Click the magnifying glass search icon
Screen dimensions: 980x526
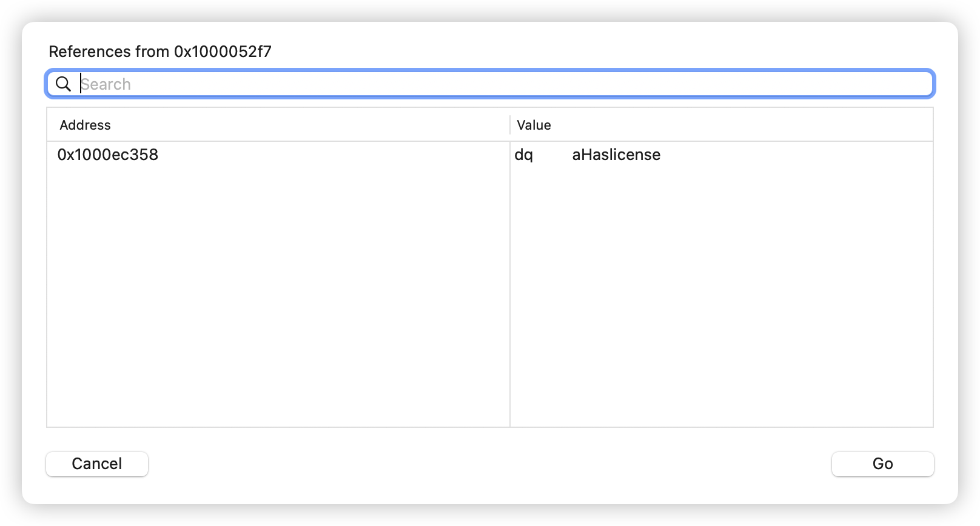coord(63,84)
